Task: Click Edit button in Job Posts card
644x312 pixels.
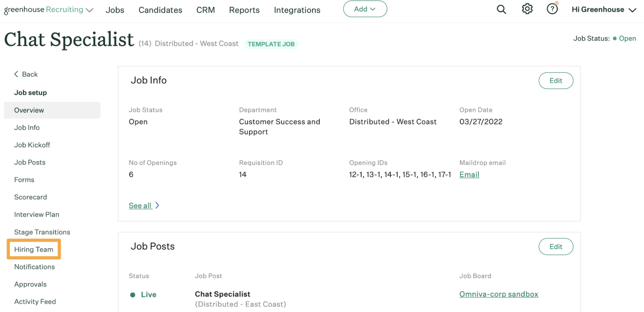Action: point(556,247)
